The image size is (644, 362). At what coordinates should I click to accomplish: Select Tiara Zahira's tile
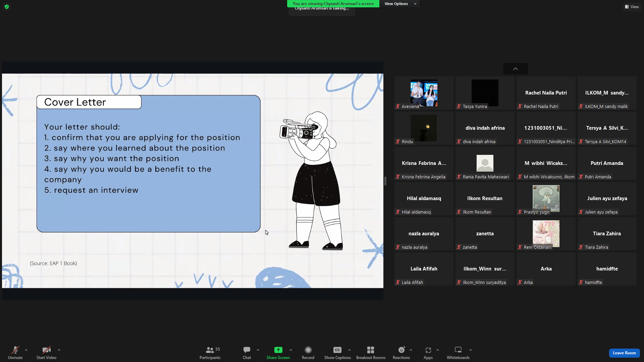pos(607,234)
